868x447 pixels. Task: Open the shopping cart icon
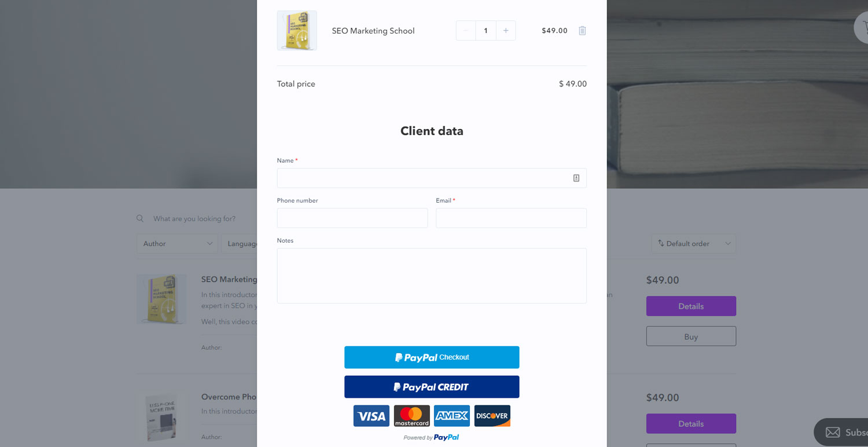[x=863, y=27]
